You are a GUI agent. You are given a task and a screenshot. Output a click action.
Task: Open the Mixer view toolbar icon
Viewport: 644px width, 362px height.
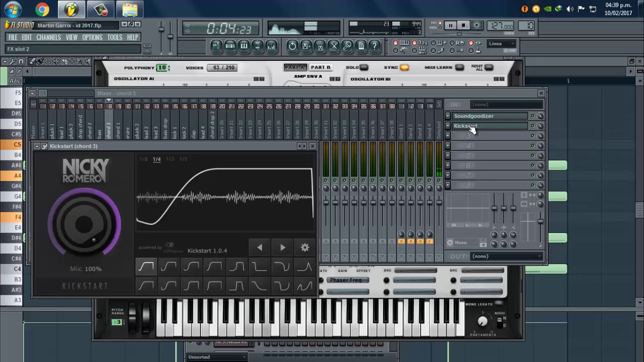pyautogui.click(x=271, y=46)
